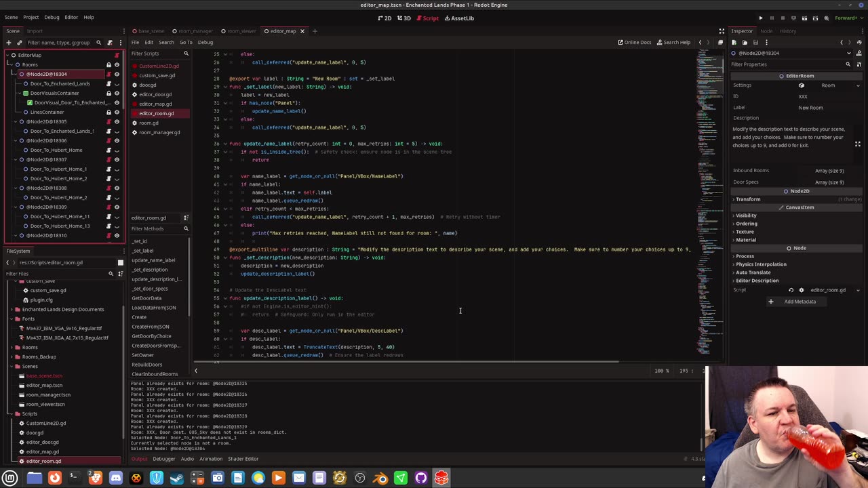Open Door Specs Array (size 9)
The height and width of the screenshot is (488, 868).
(829, 182)
